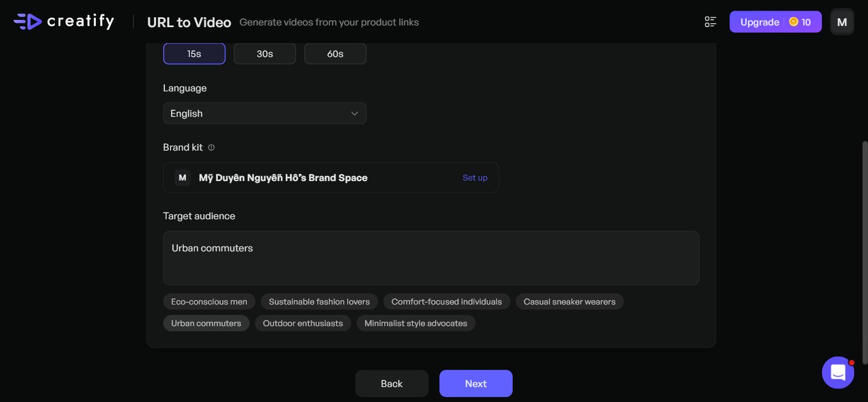Click the Back button
The height and width of the screenshot is (402, 868).
point(392,384)
